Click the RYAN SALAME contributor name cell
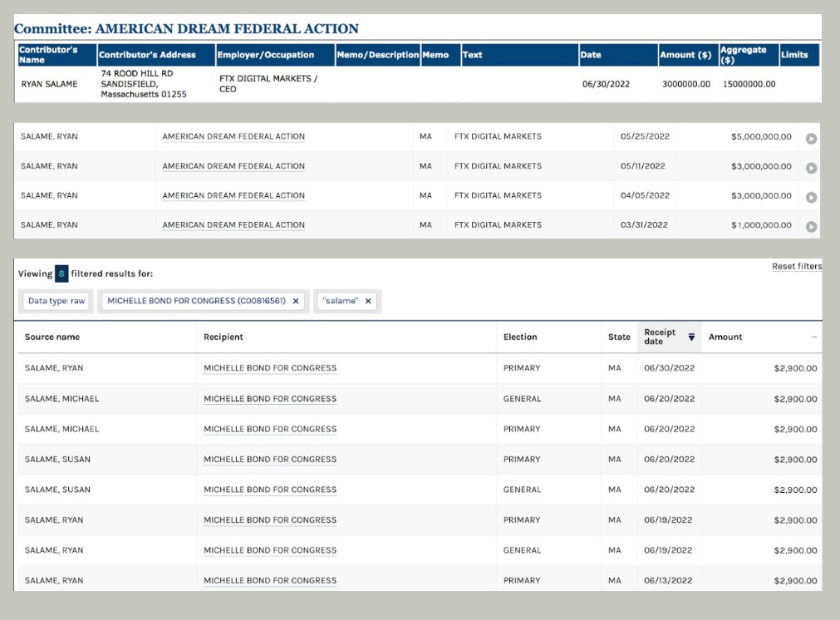 49,84
